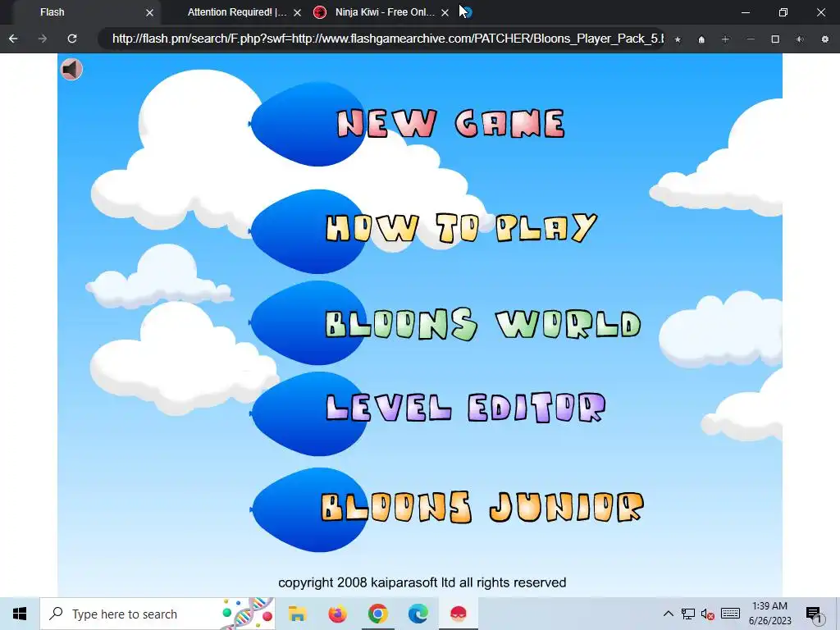Open Bloons World

(482, 324)
